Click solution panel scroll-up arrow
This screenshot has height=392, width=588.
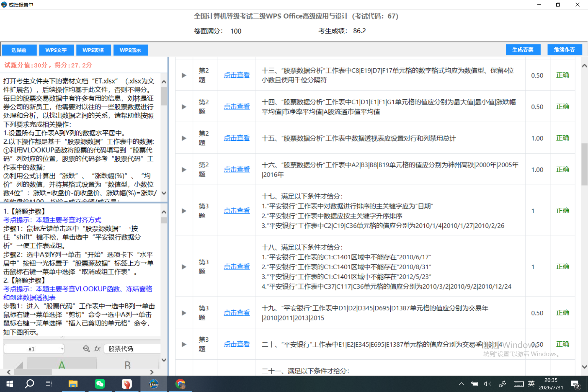(x=164, y=212)
